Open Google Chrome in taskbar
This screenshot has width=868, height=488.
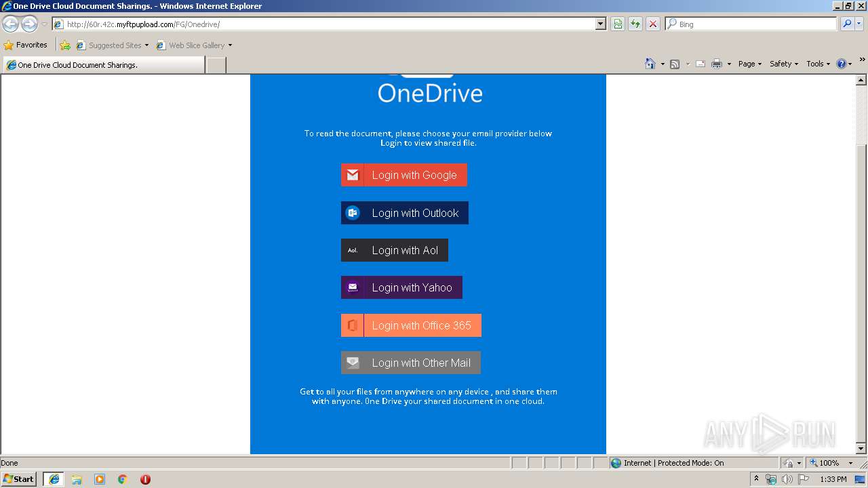pyautogui.click(x=123, y=479)
